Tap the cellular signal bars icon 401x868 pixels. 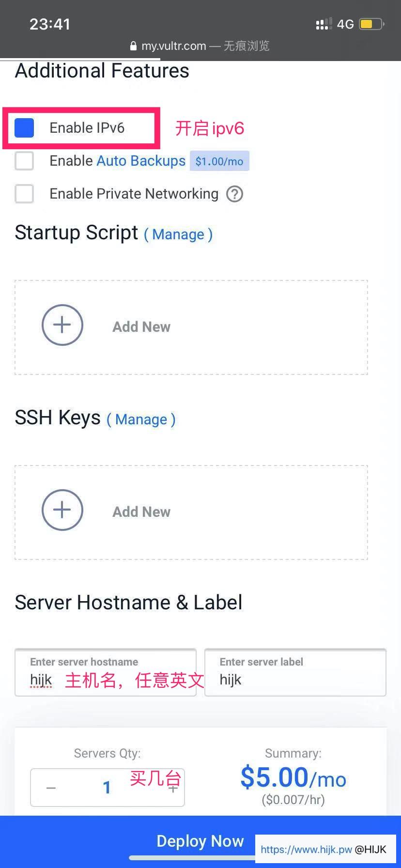point(324,24)
